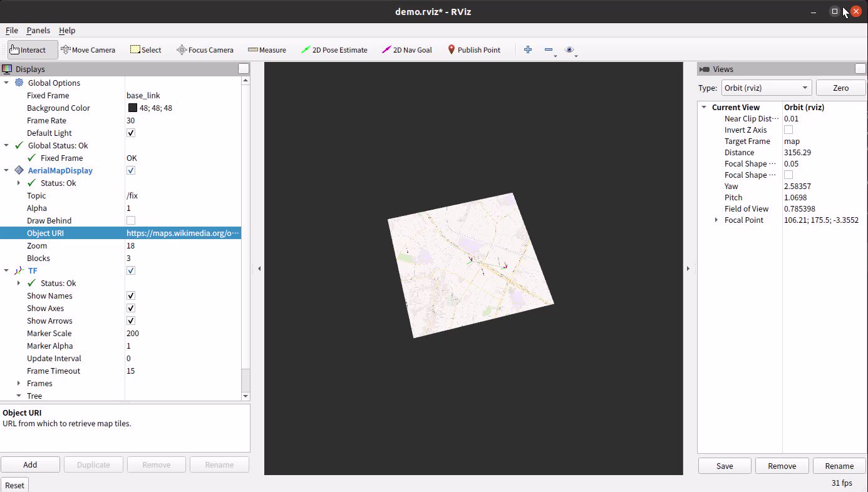Screen dimensions: 868x492
Task: Select the 2D Nav Goal tool
Action: click(x=406, y=49)
